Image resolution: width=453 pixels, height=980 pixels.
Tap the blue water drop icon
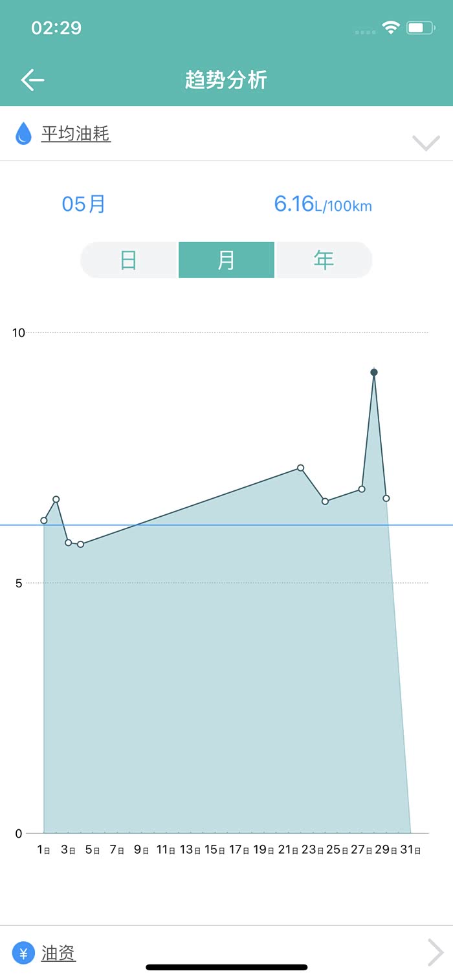pos(23,133)
